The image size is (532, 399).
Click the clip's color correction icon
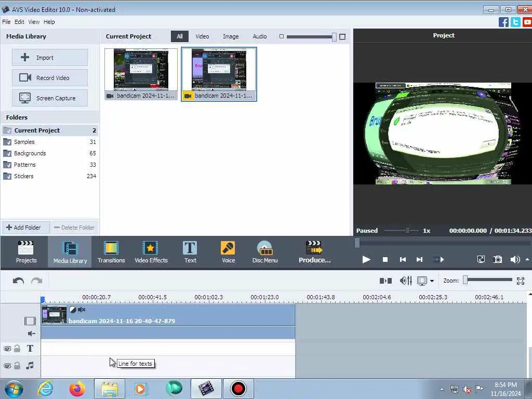point(73,310)
